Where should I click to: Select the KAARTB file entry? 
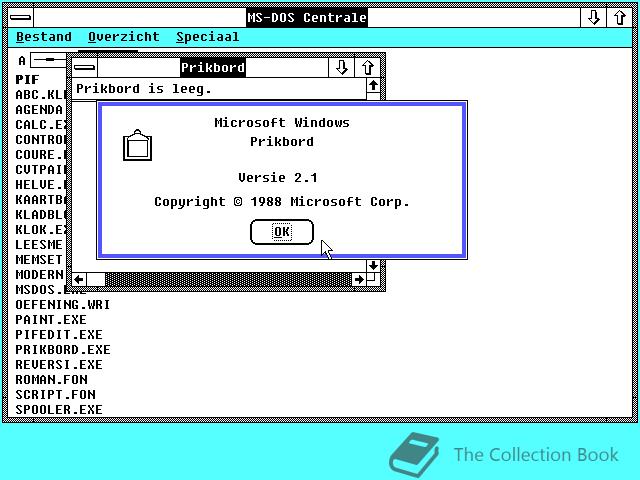pyautogui.click(x=40, y=200)
